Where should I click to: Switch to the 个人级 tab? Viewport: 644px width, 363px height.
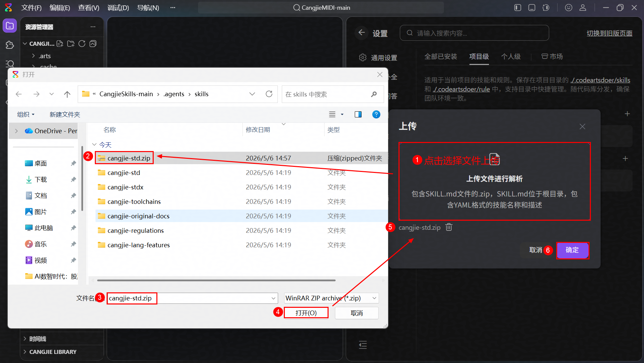coord(511,57)
